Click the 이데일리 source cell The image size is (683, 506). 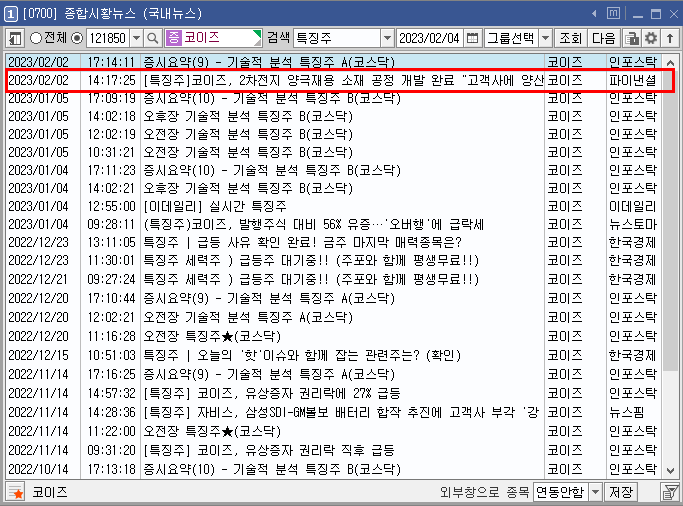(632, 206)
